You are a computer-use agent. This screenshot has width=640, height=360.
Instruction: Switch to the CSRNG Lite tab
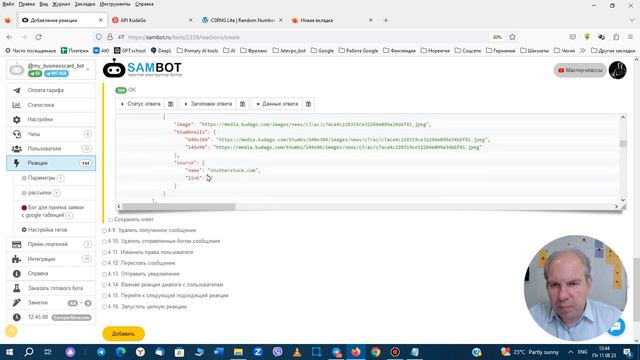(242, 20)
